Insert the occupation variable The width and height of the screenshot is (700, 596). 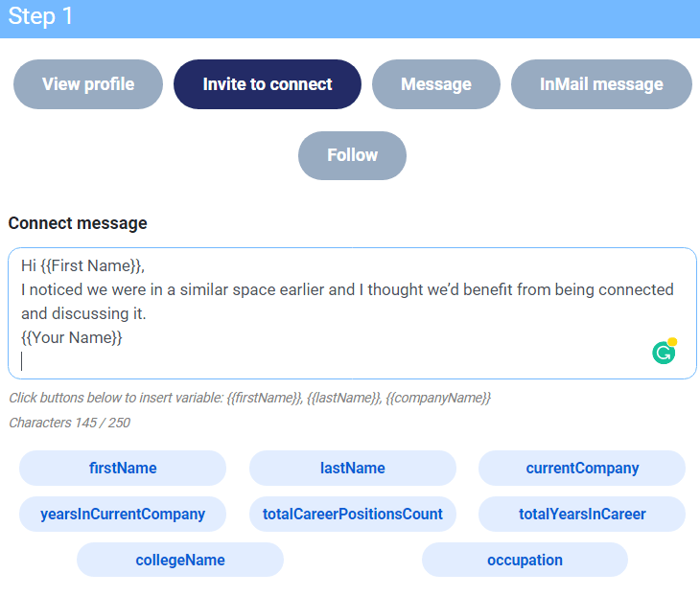click(x=525, y=560)
